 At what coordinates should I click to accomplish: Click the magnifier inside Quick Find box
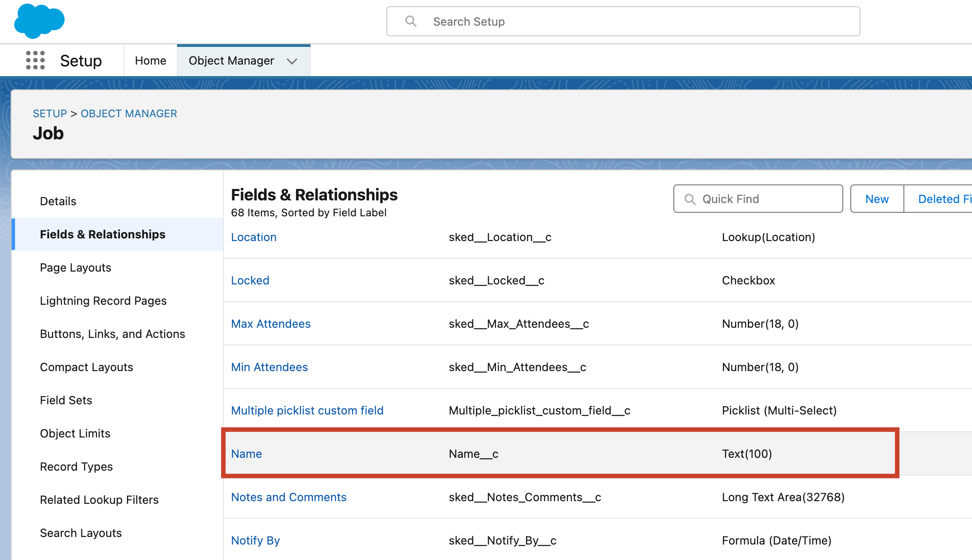coord(690,199)
